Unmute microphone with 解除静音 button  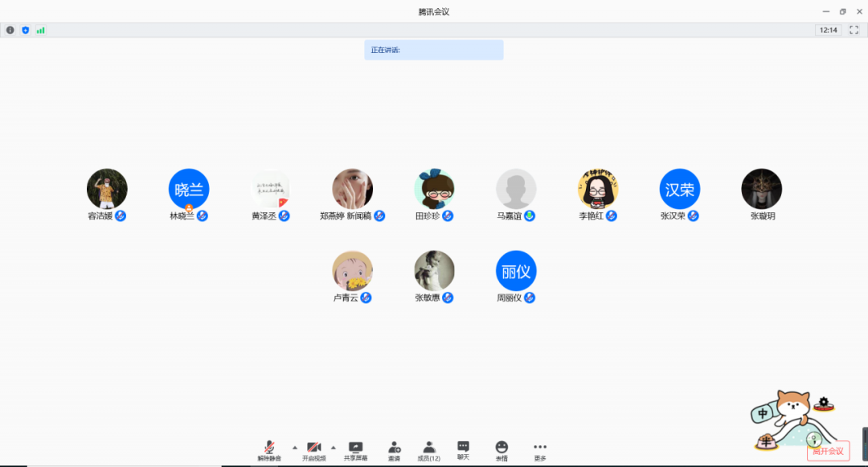(x=269, y=449)
